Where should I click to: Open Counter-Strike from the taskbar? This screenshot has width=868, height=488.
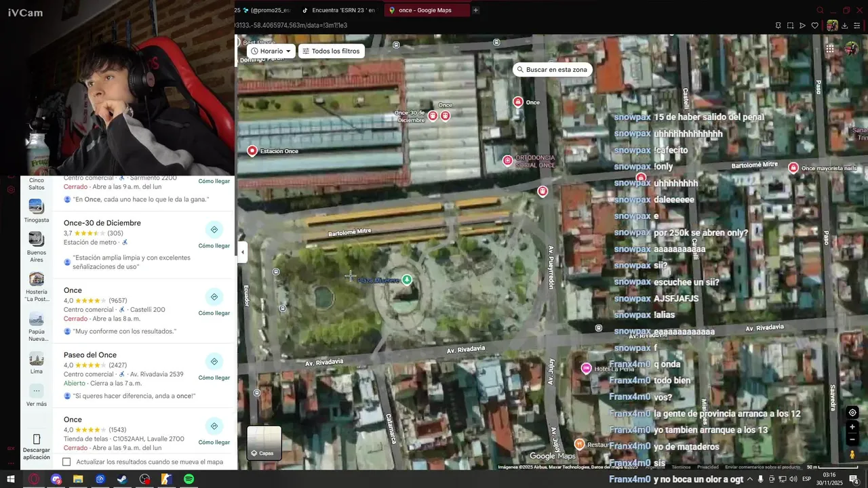(167, 479)
